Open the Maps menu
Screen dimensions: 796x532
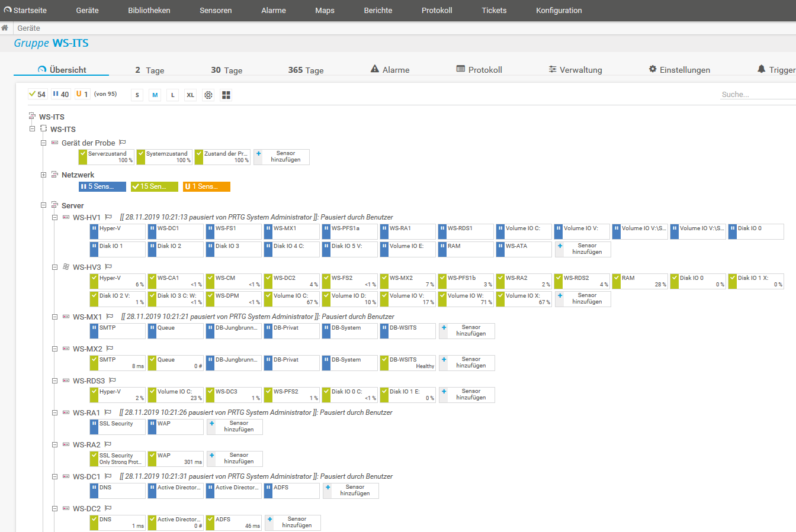(x=325, y=10)
